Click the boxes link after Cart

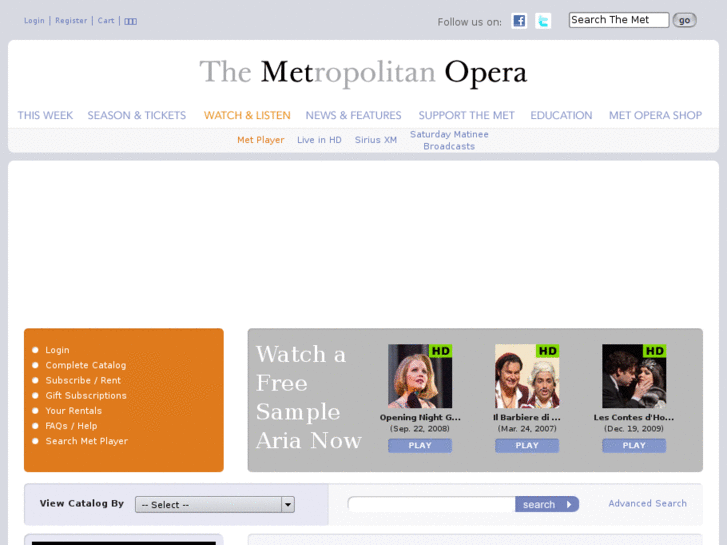pos(130,21)
